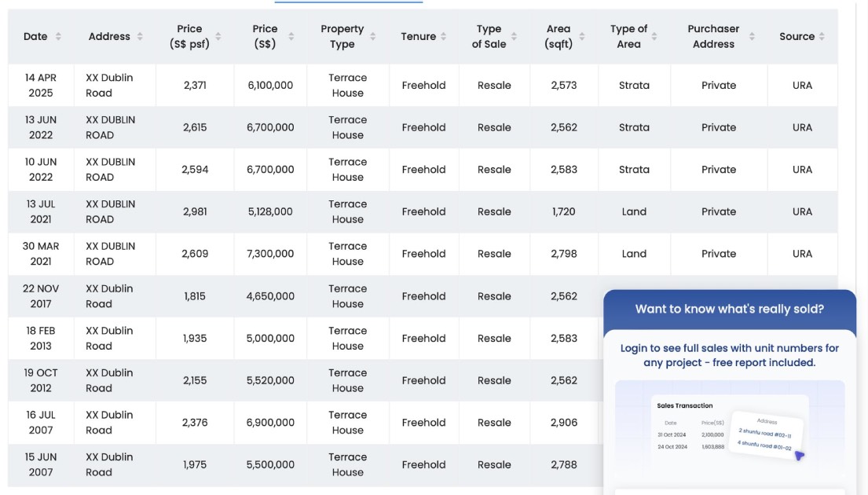Sort by Purchaser Address arrow icon
The image size is (868, 495).
[752, 37]
